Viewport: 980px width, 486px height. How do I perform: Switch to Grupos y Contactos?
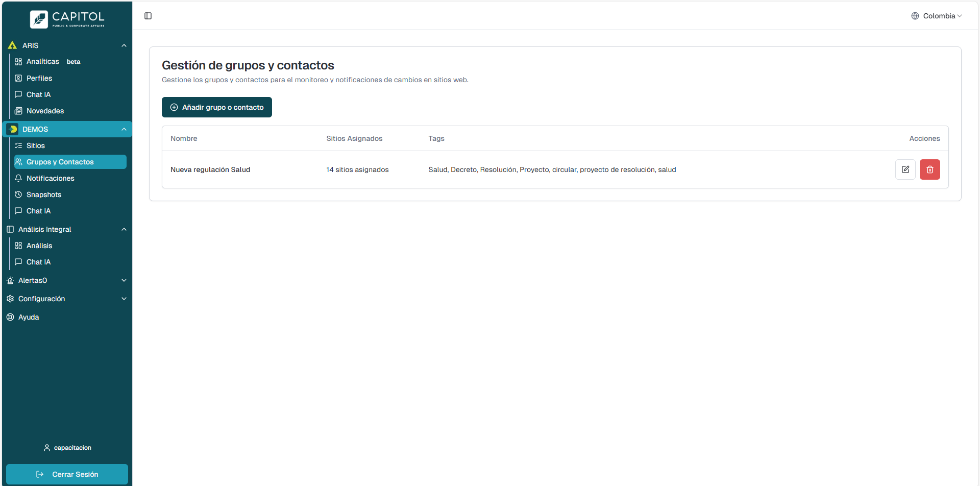60,162
